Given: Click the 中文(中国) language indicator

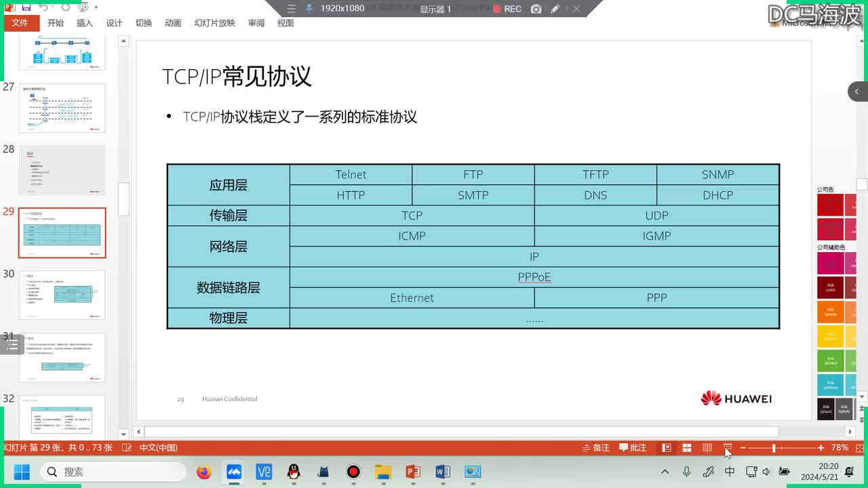Looking at the screenshot, I should [159, 448].
